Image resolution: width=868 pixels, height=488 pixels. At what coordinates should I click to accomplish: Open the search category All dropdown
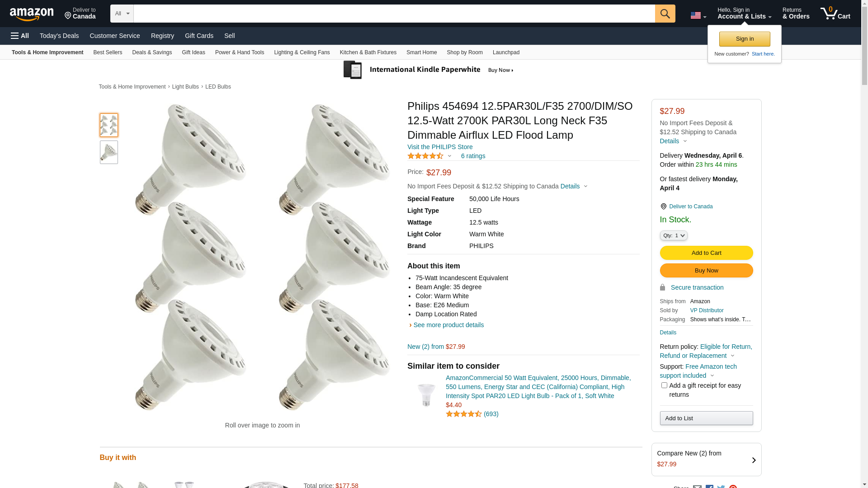(x=122, y=14)
